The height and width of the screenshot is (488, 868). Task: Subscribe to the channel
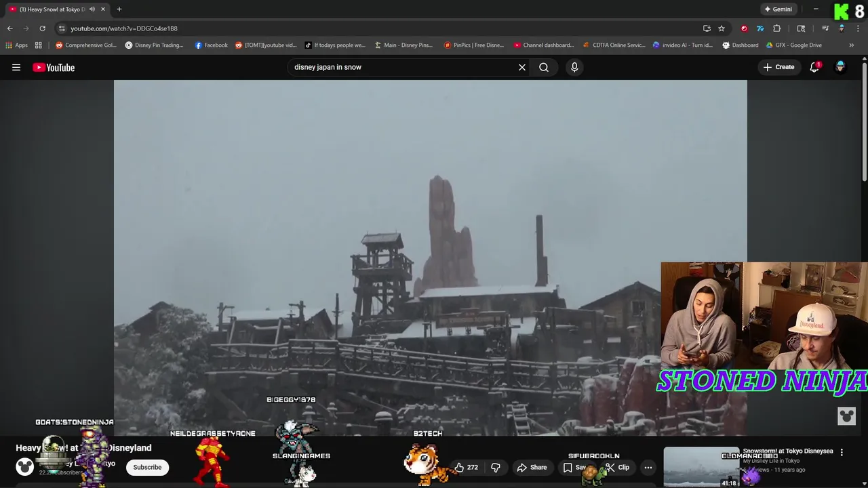(x=147, y=467)
